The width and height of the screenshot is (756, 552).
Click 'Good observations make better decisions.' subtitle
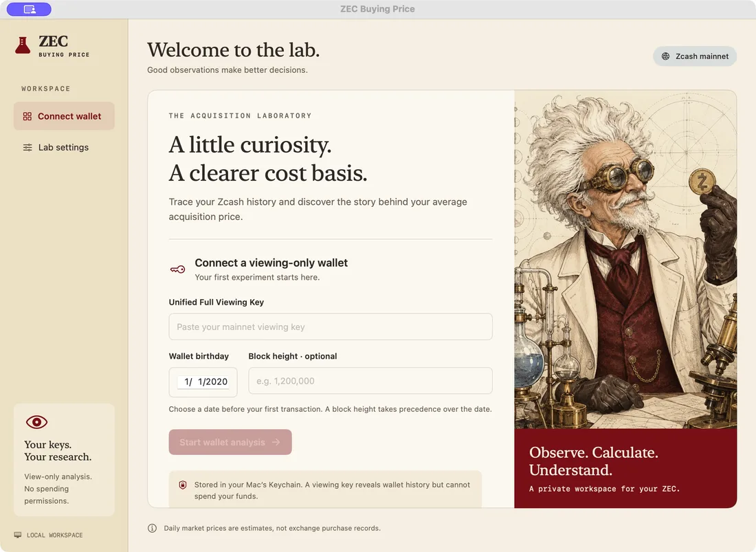227,70
